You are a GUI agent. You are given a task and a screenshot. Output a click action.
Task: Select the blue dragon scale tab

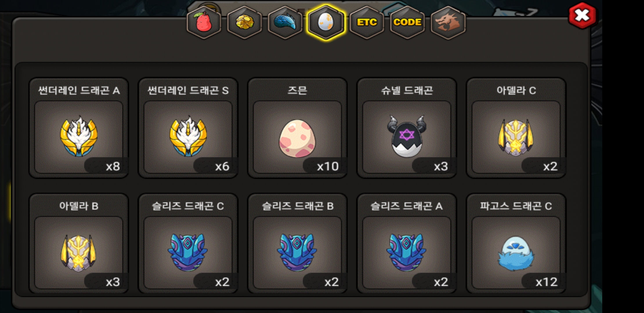click(285, 23)
